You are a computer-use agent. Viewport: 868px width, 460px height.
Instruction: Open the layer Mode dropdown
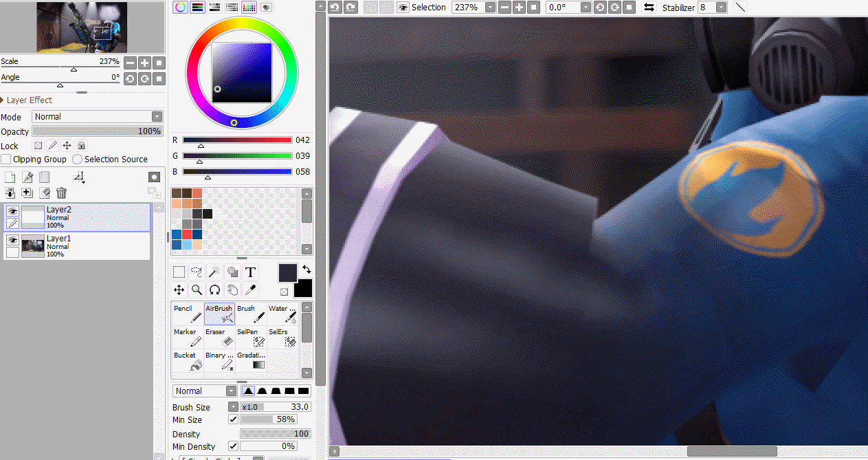tap(98, 117)
